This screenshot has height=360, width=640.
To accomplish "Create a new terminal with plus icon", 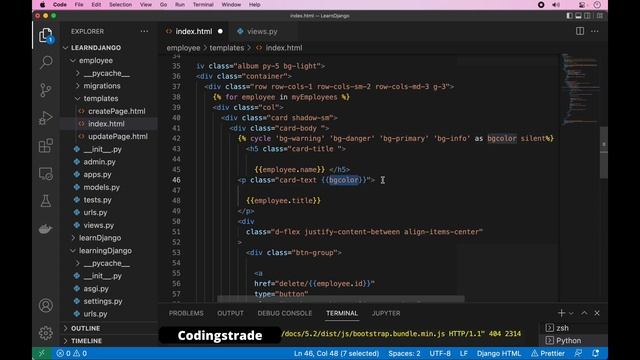I will tap(561, 313).
